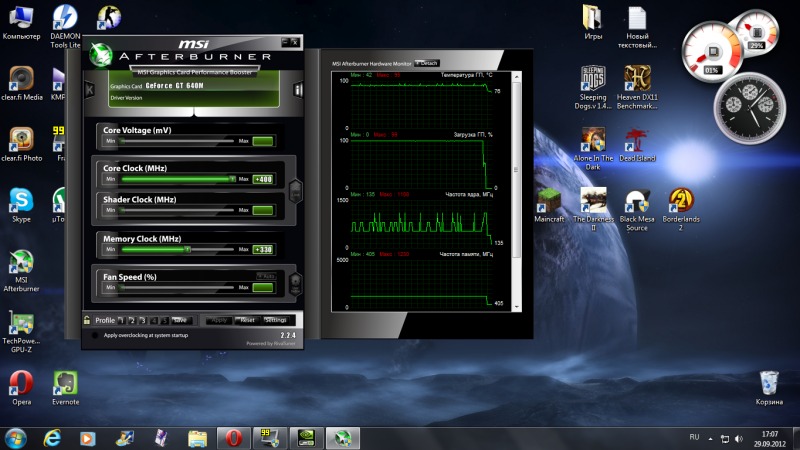Open the Opera desktop shortcut

(x=21, y=388)
